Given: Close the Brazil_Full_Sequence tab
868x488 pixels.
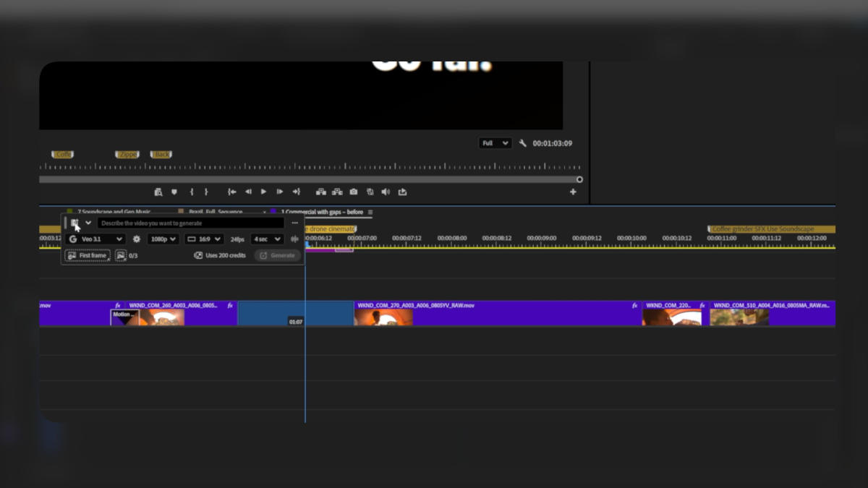Looking at the screenshot, I should pos(263,212).
